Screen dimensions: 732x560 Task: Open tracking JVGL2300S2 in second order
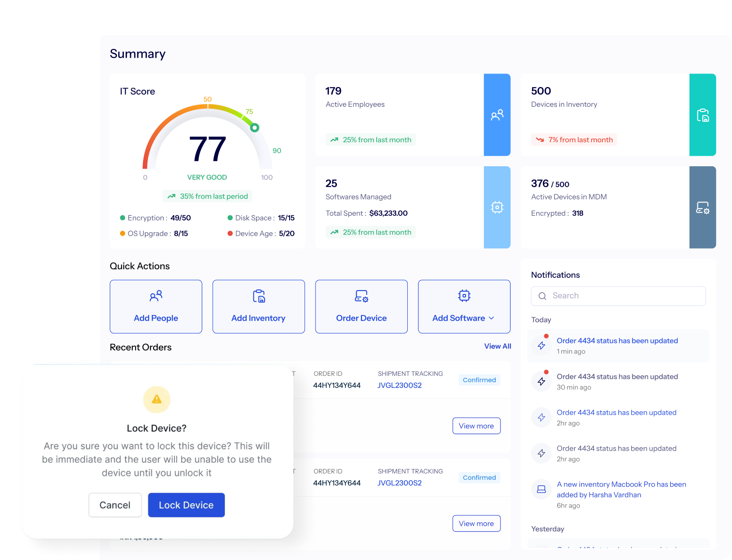[x=399, y=483]
